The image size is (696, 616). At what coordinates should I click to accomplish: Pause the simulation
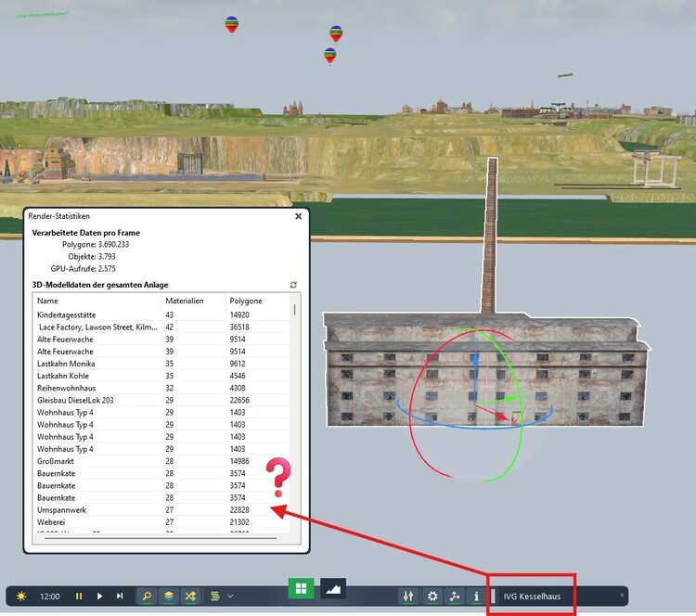point(79,597)
